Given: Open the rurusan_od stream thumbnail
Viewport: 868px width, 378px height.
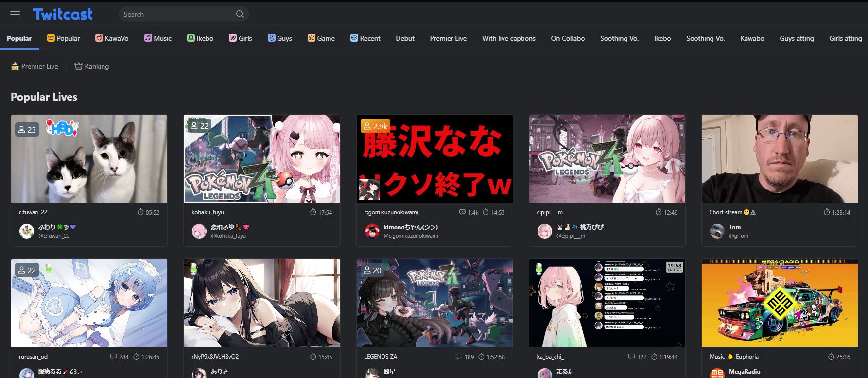Looking at the screenshot, I should 89,303.
